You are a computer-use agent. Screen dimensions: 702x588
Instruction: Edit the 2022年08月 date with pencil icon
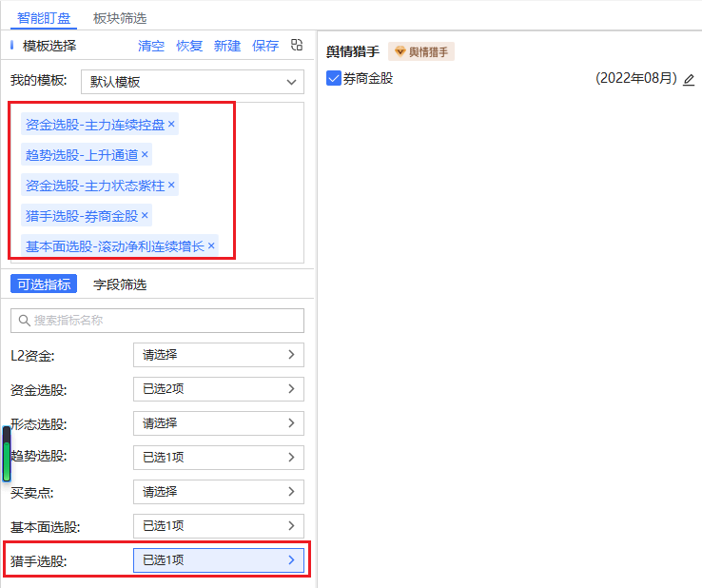point(689,80)
